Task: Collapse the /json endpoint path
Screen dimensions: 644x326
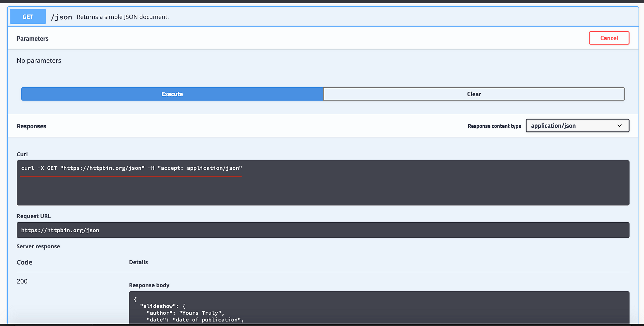Action: click(62, 17)
